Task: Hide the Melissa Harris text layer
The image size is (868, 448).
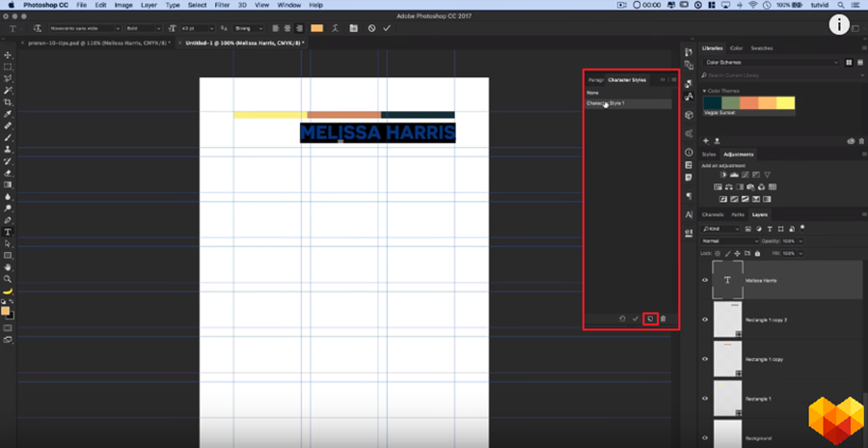Action: (x=705, y=280)
